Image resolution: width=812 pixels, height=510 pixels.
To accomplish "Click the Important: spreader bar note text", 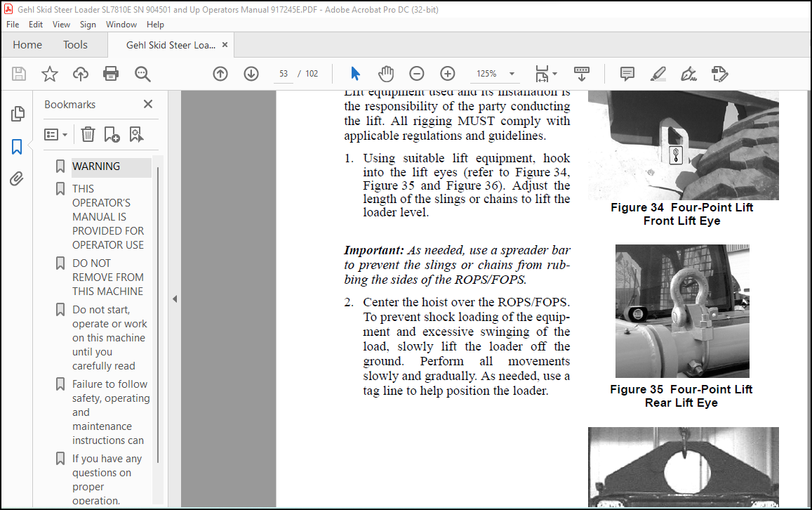I will [457, 265].
